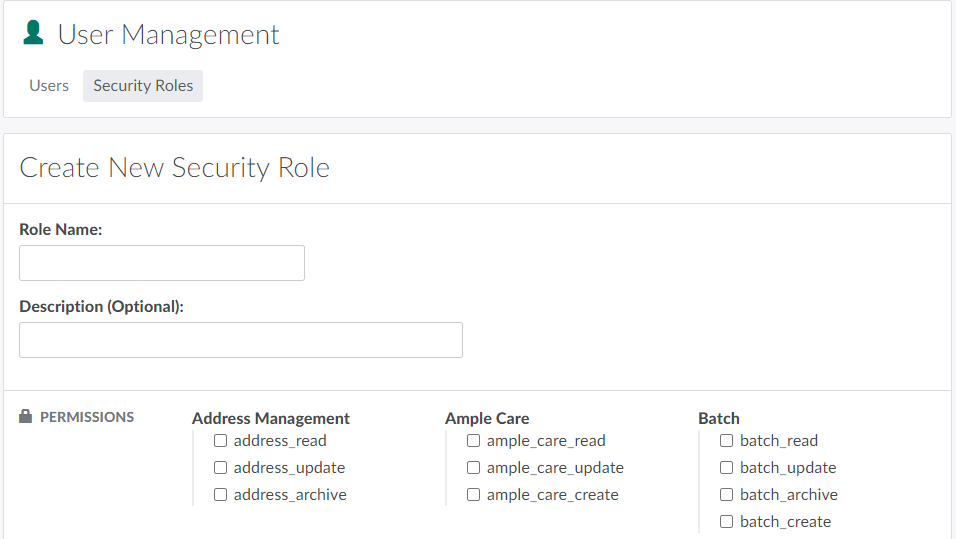Click into the Description (Optional) field
The width and height of the screenshot is (956, 539).
click(241, 340)
